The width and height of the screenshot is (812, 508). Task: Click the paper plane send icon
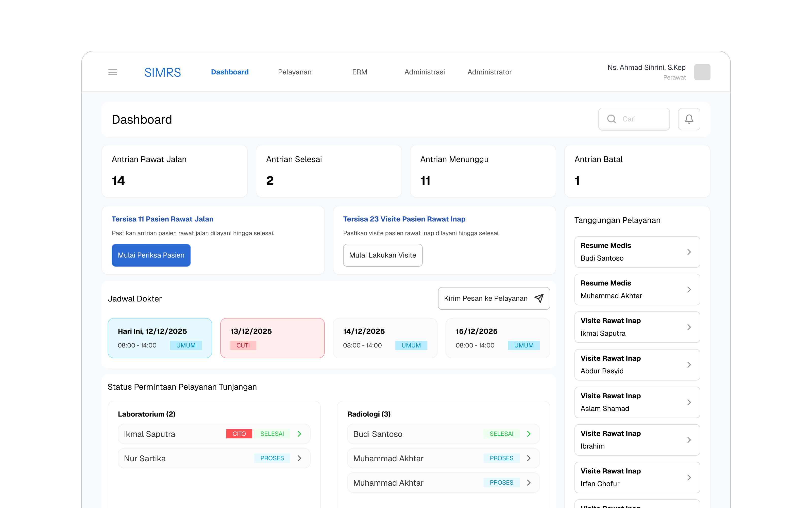[x=538, y=298]
